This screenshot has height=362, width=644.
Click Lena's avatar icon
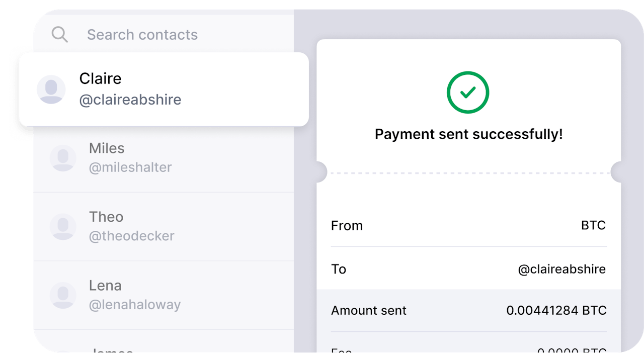click(x=63, y=295)
